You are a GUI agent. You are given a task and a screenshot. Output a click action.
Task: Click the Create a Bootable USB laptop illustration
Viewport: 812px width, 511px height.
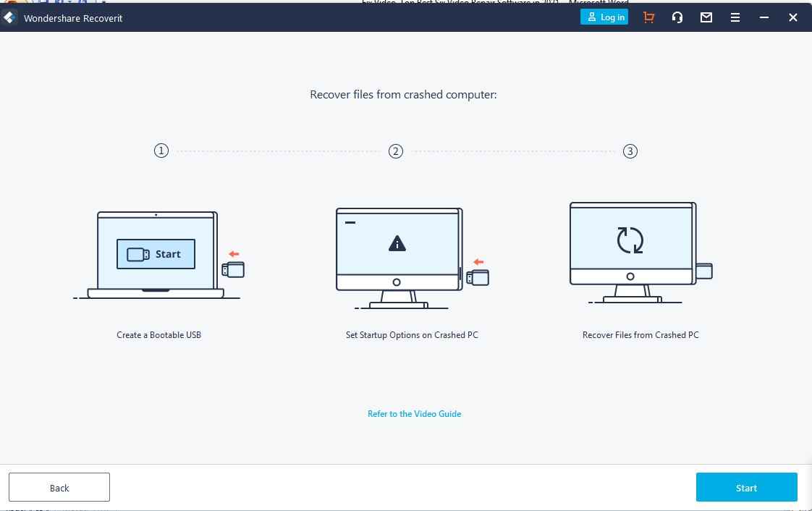click(x=158, y=255)
